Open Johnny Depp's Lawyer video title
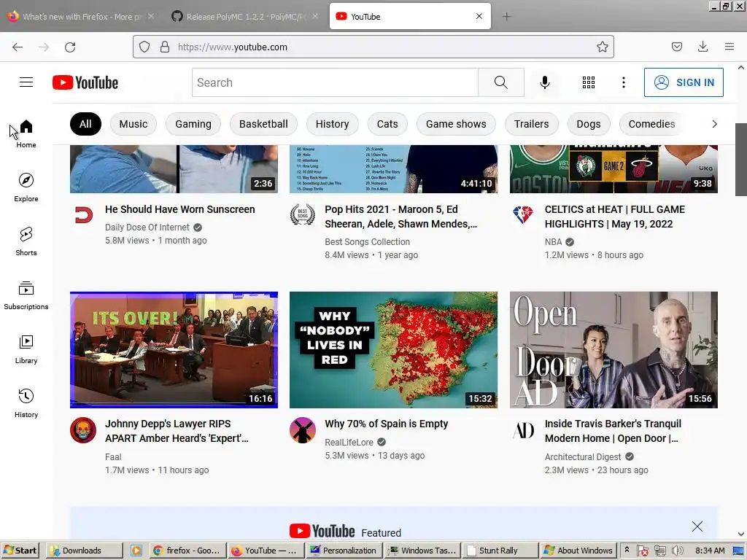 click(x=177, y=431)
